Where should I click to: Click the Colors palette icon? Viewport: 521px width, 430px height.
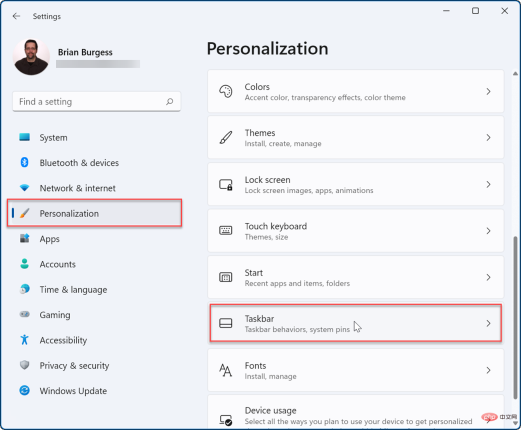226,91
